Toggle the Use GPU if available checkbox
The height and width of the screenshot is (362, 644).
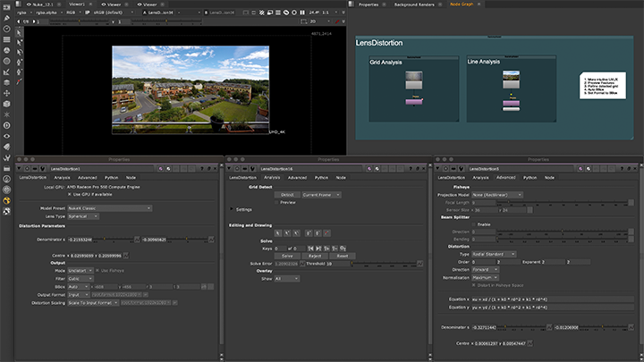point(67,194)
